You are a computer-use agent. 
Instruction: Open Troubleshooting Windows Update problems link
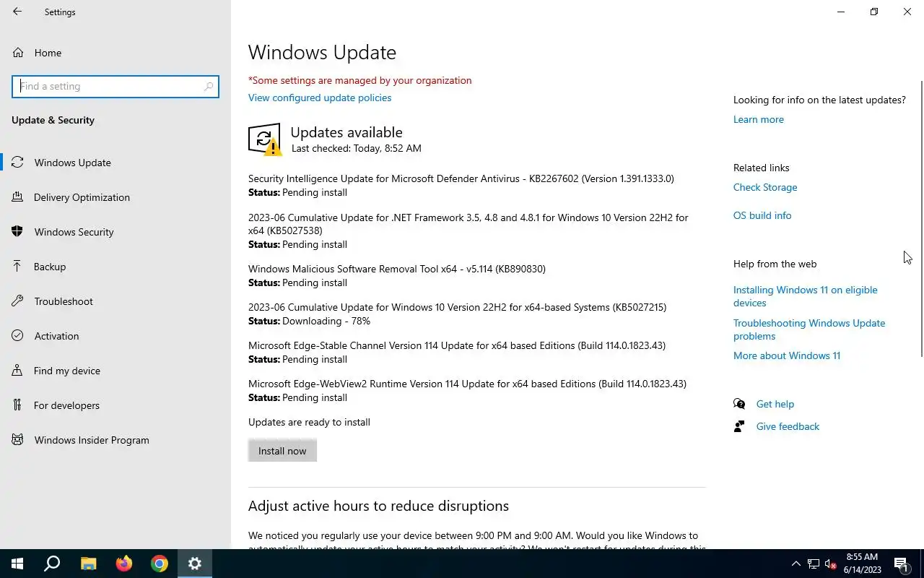tap(809, 329)
